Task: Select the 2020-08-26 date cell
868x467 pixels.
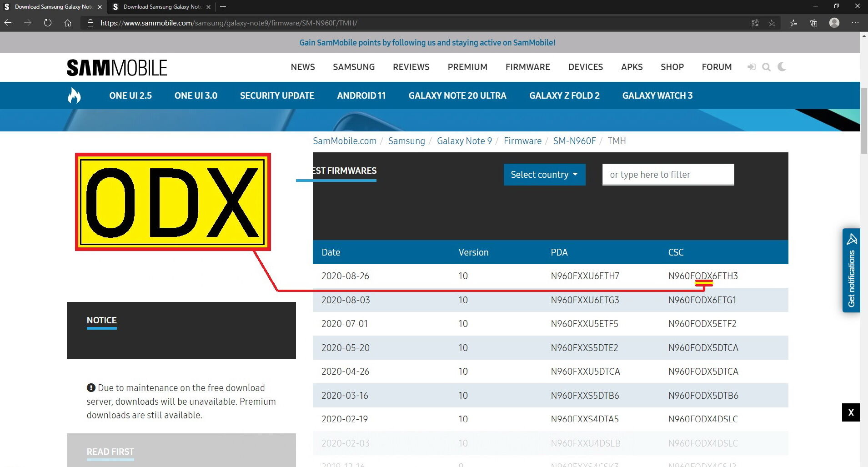Action: click(x=345, y=276)
